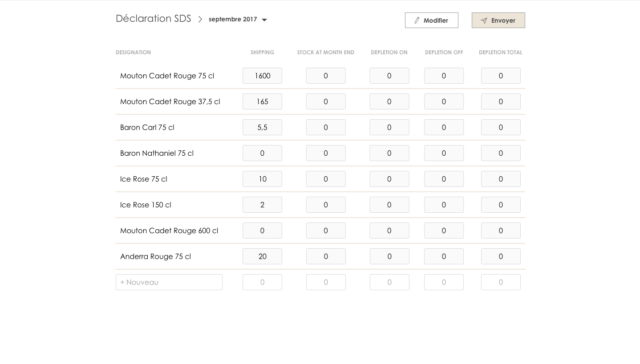Image resolution: width=640 pixels, height=364 pixels.
Task: Click the septembre 2017 label
Action: [x=233, y=19]
